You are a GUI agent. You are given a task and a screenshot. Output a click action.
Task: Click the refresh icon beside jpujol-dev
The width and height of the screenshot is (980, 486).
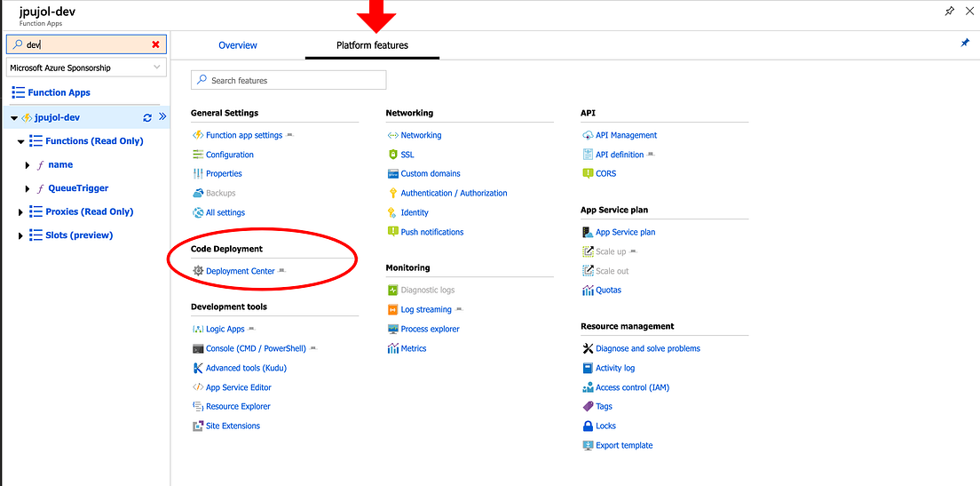[147, 117]
